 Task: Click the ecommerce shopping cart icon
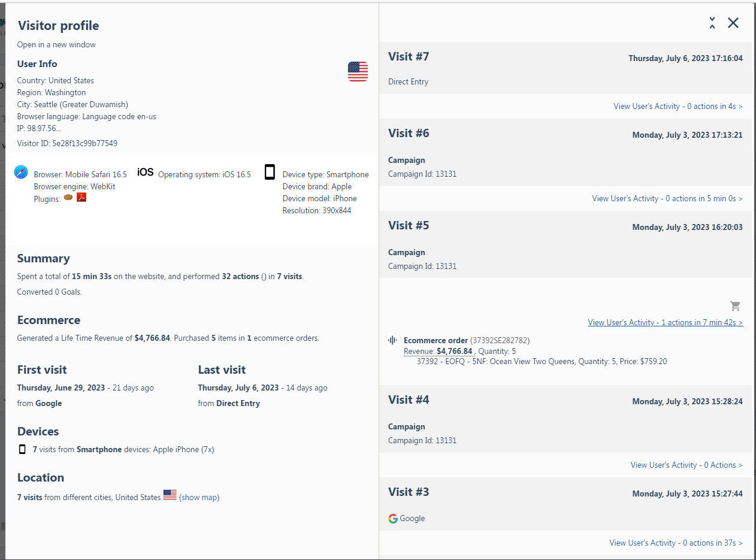[x=736, y=306]
